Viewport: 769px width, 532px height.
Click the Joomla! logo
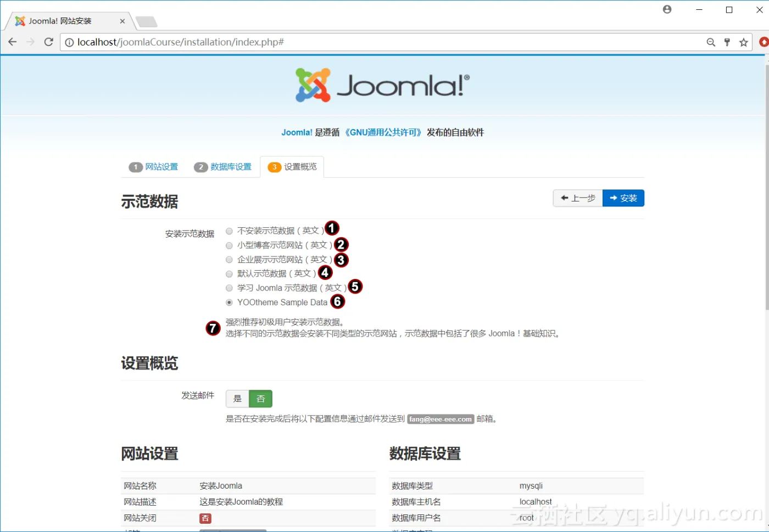point(382,85)
